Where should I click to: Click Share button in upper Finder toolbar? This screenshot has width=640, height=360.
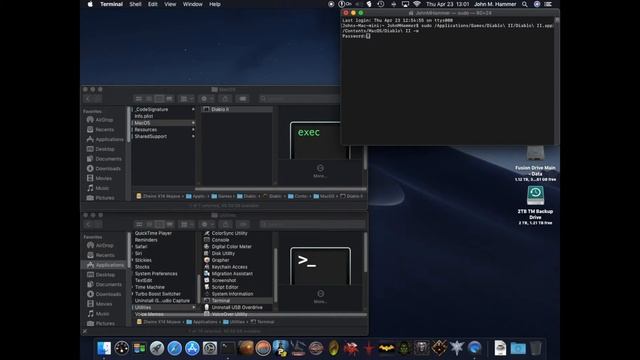(x=225, y=99)
